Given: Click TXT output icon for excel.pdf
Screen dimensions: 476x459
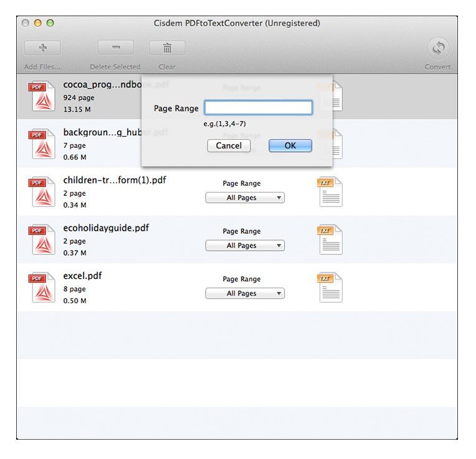Looking at the screenshot, I should click(330, 287).
